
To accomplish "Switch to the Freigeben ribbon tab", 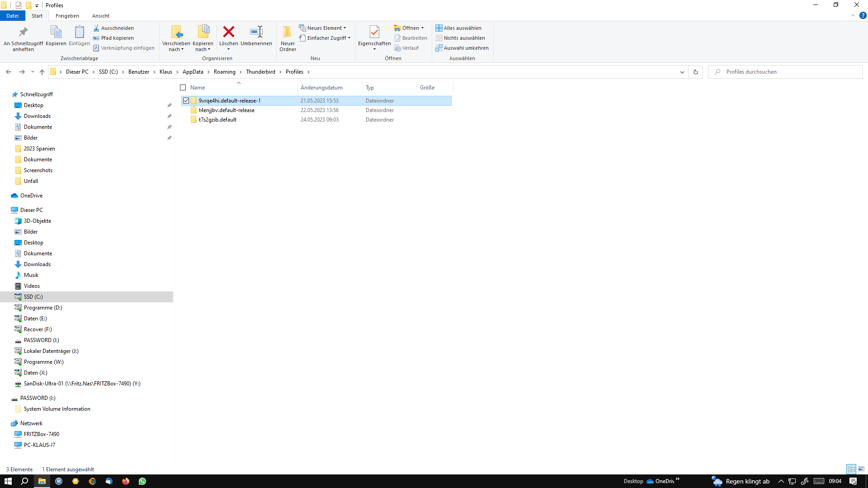I will click(67, 16).
